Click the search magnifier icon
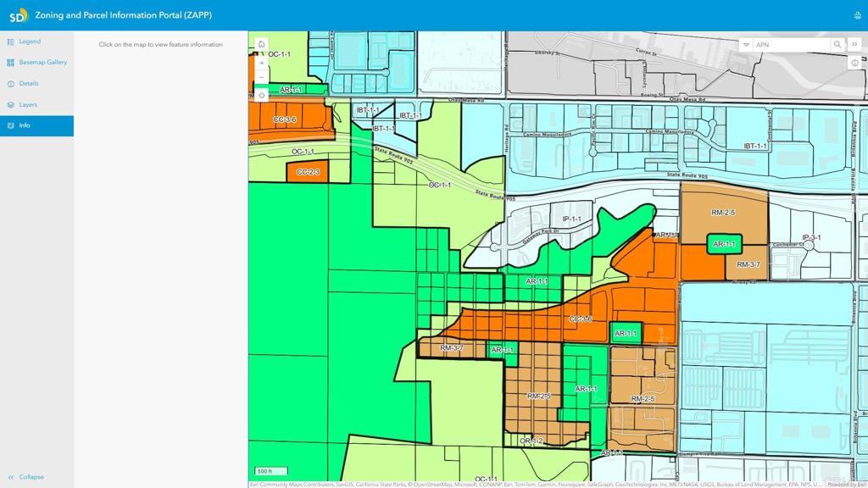 click(837, 45)
